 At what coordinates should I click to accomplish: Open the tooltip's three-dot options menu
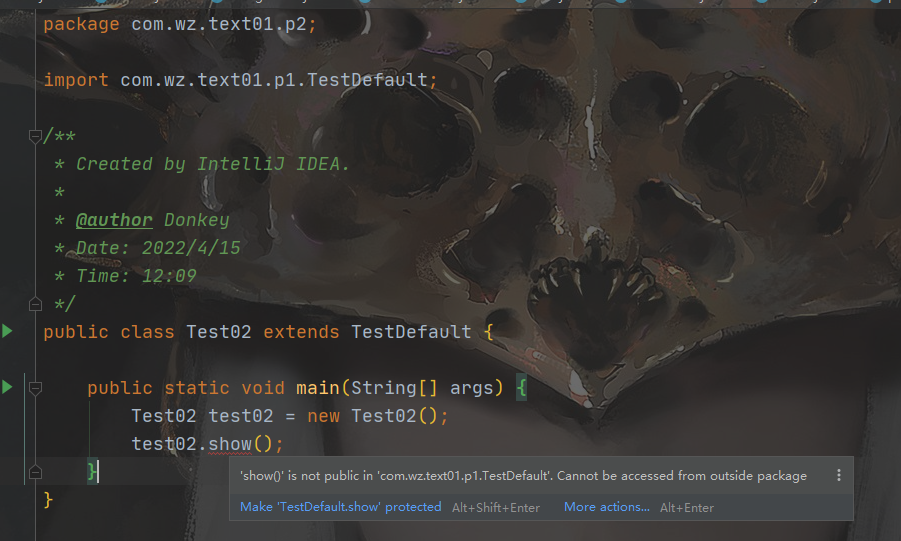tap(839, 475)
